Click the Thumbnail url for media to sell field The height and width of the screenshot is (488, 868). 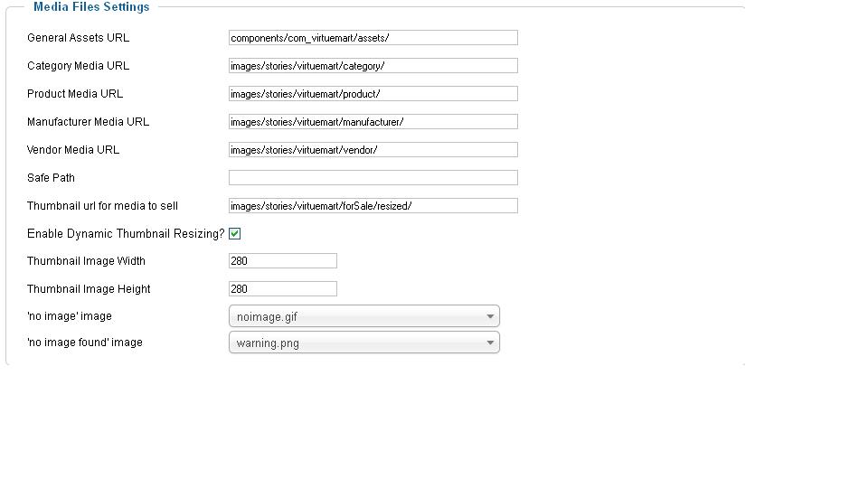[x=373, y=206]
